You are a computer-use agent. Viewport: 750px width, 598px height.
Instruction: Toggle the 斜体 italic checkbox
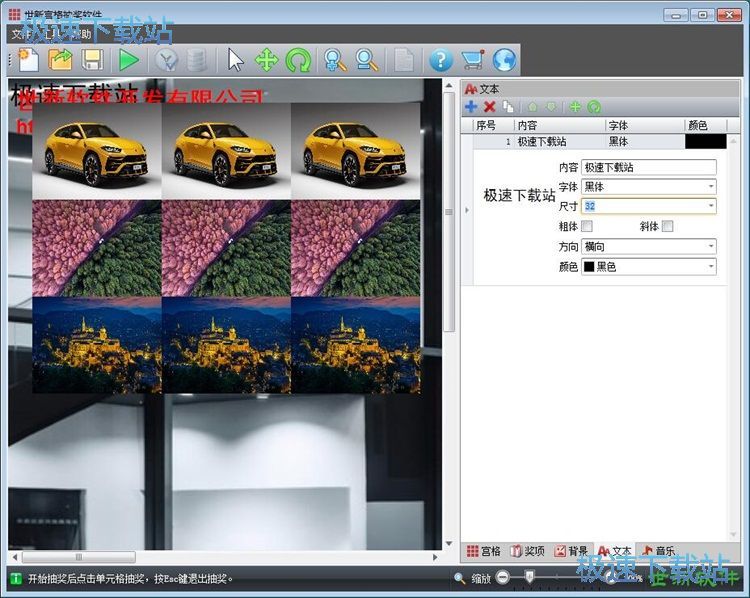667,226
